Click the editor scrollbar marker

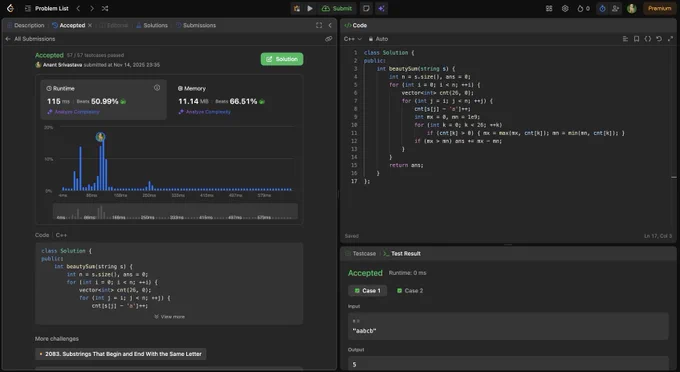pos(673,177)
